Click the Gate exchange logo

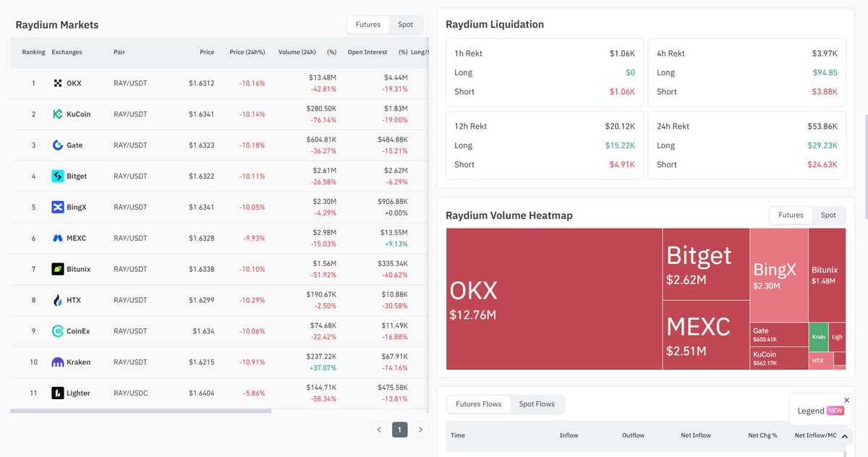coord(58,145)
